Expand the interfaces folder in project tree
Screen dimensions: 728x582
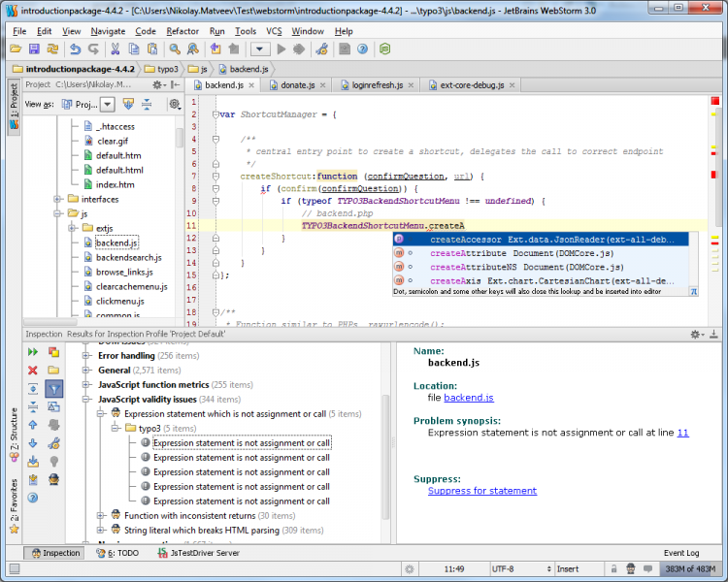coord(57,199)
